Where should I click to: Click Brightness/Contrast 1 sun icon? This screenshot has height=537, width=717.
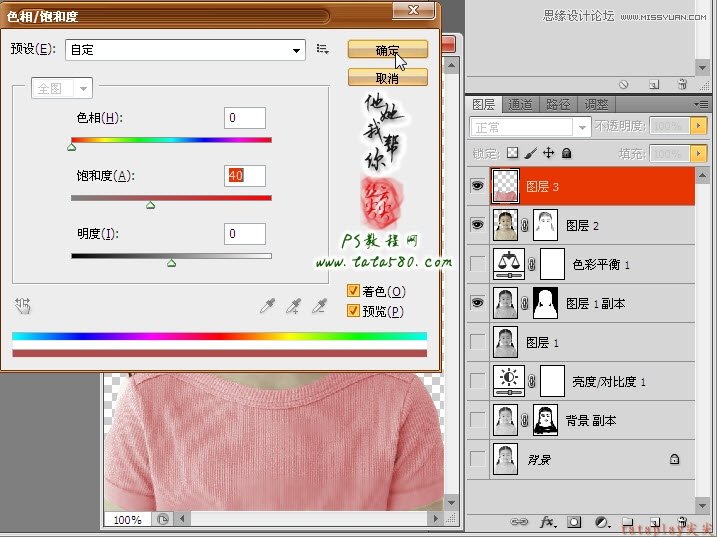point(508,381)
